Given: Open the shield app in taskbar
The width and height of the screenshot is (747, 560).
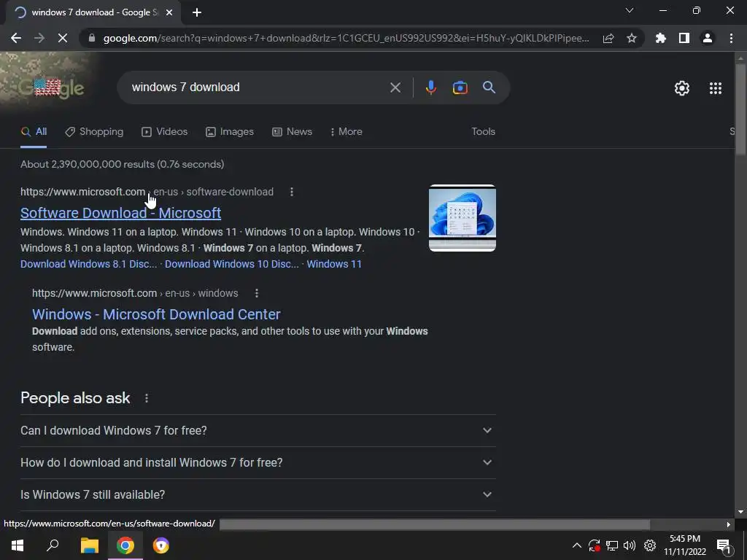Looking at the screenshot, I should [161, 545].
